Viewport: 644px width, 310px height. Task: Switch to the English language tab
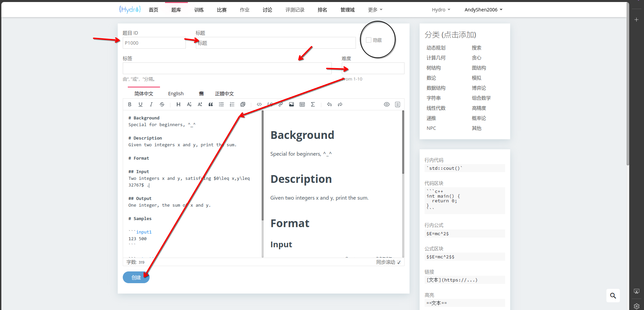[x=176, y=94]
